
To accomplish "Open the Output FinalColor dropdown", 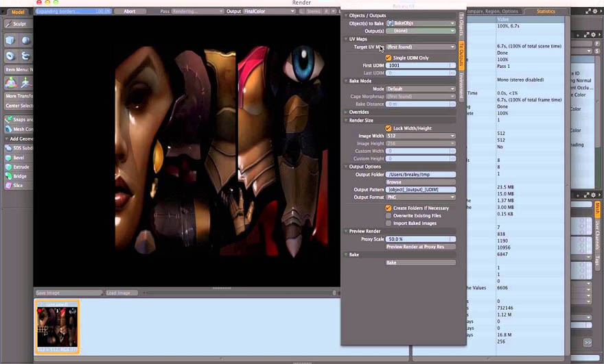I will point(269,11).
